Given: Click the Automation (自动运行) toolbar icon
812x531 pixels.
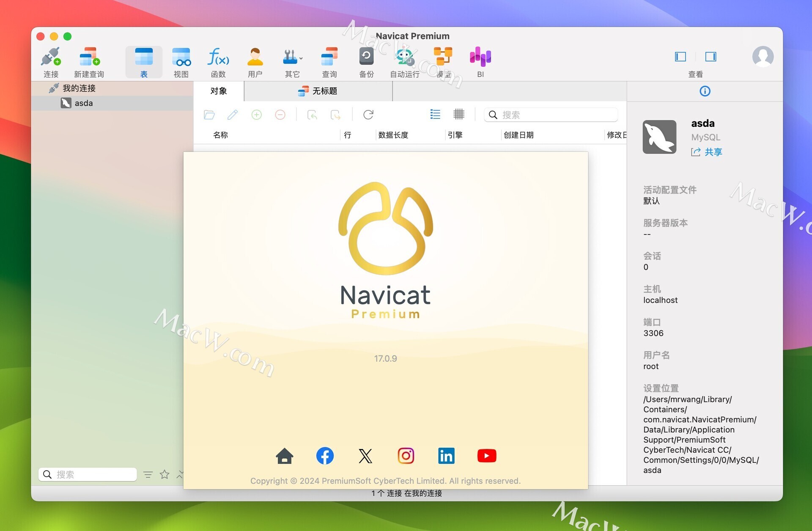Looking at the screenshot, I should coord(405,62).
